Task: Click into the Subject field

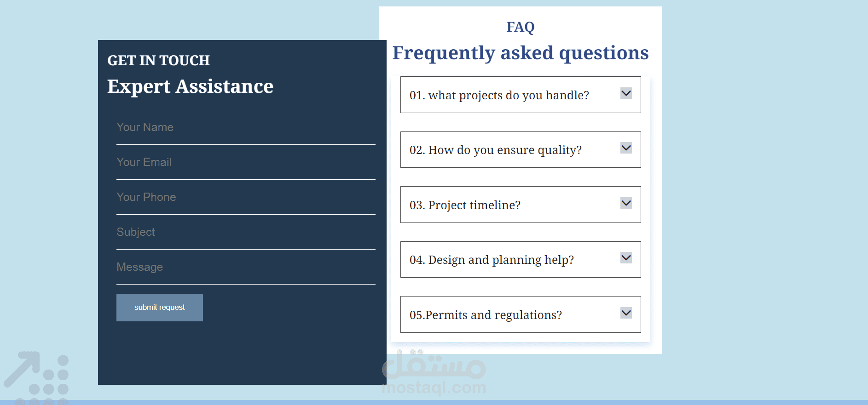Action: pyautogui.click(x=246, y=232)
